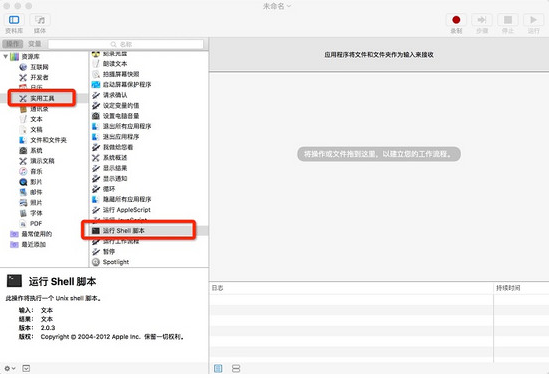Select the 实用工具 Utilities category
549x378 pixels.
point(42,98)
